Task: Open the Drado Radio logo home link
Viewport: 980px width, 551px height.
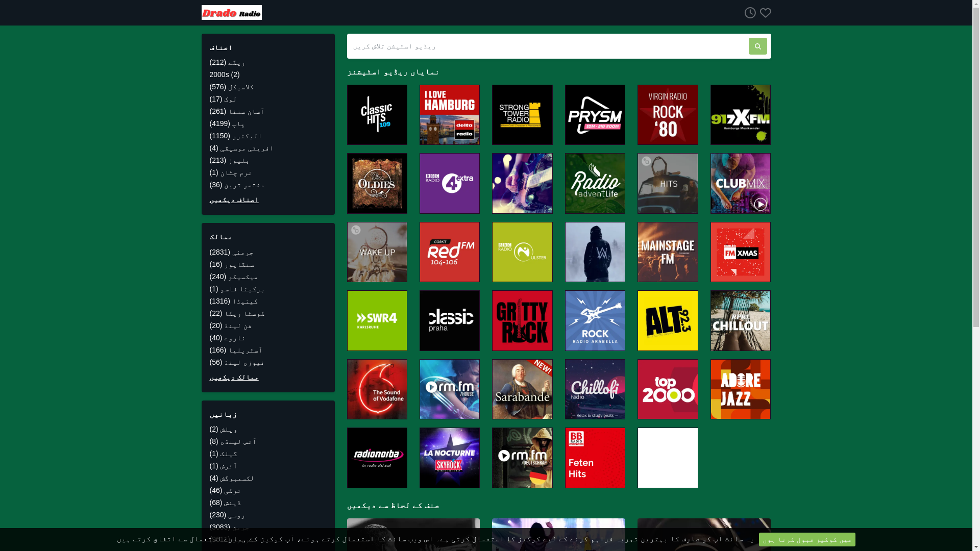Action: point(231,13)
